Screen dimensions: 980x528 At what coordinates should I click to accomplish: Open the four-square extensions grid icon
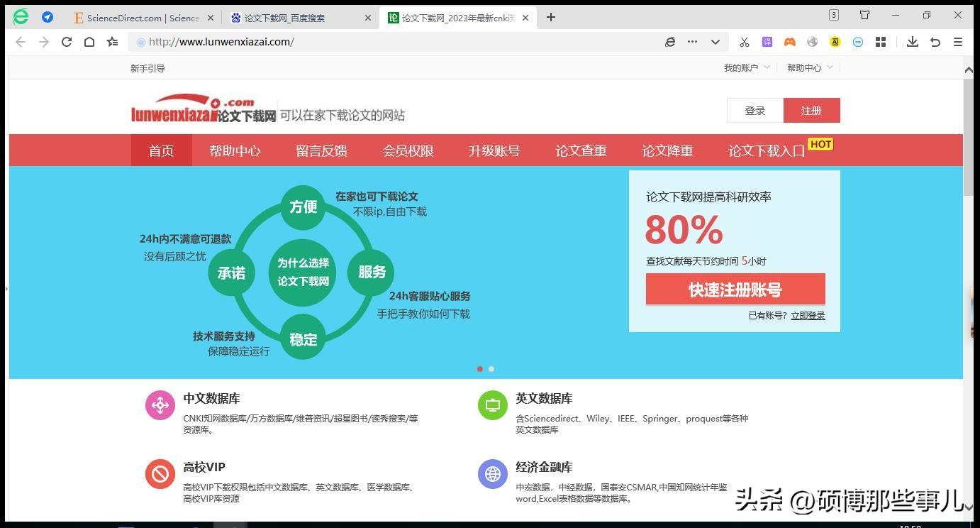881,42
